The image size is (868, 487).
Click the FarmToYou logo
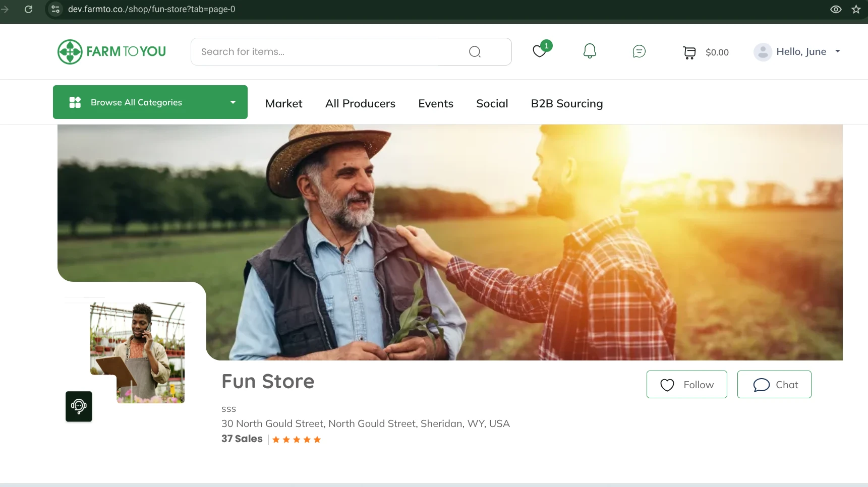112,51
